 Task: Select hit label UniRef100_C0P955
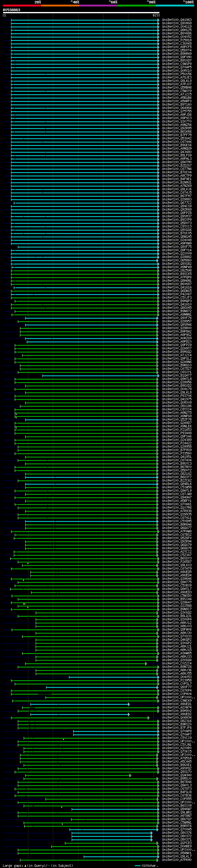pyautogui.click(x=177, y=799)
